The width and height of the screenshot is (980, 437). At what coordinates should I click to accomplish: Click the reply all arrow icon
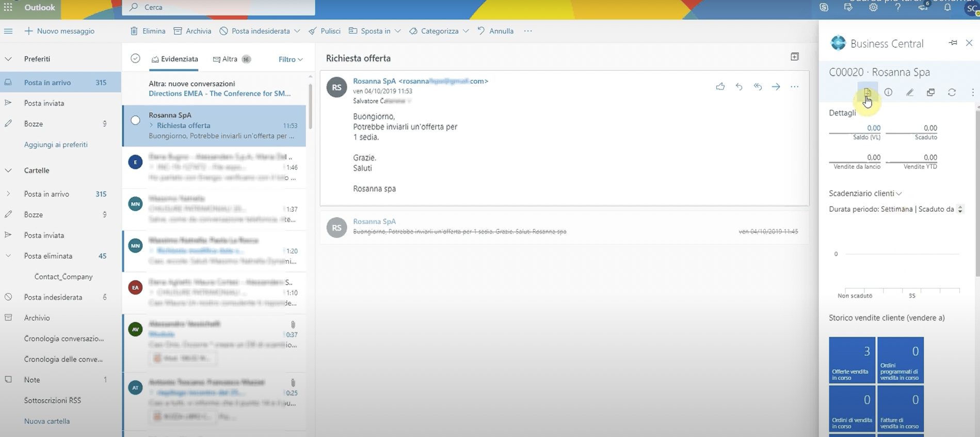(x=758, y=87)
